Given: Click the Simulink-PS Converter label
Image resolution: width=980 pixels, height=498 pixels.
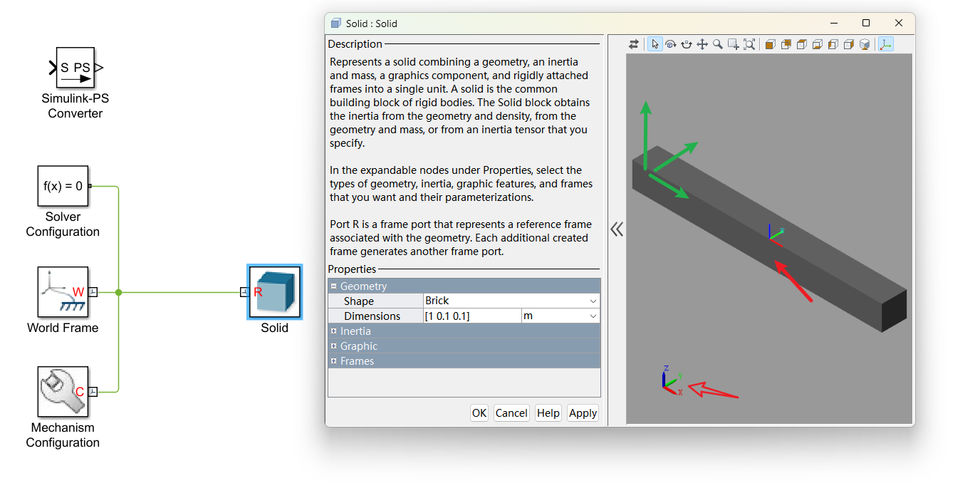Looking at the screenshot, I should point(75,106).
